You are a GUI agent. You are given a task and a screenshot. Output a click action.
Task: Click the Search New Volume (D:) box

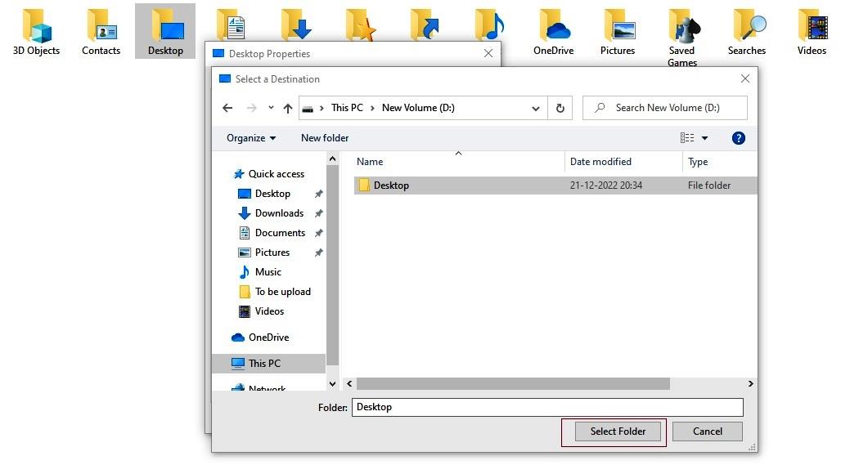[665, 108]
